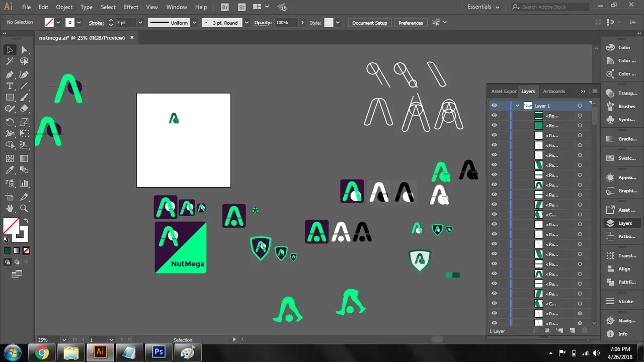Viewport: 644px width, 362px height.
Task: Select the Rectangle tool
Action: 10,98
